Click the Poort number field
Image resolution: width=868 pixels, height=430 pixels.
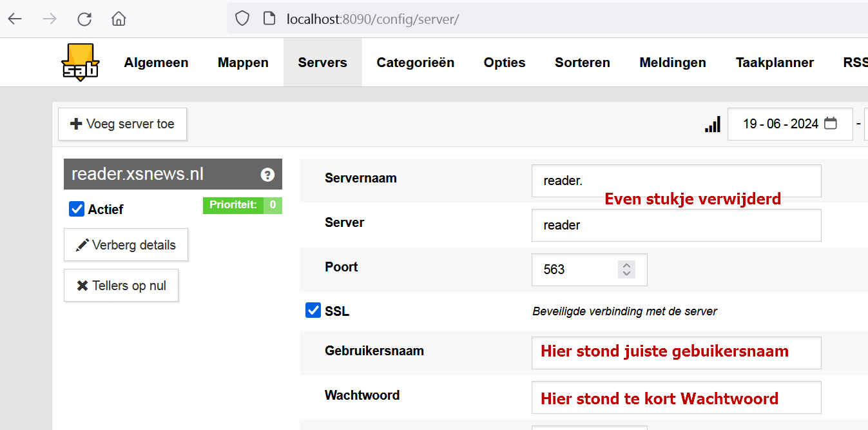pyautogui.click(x=589, y=269)
